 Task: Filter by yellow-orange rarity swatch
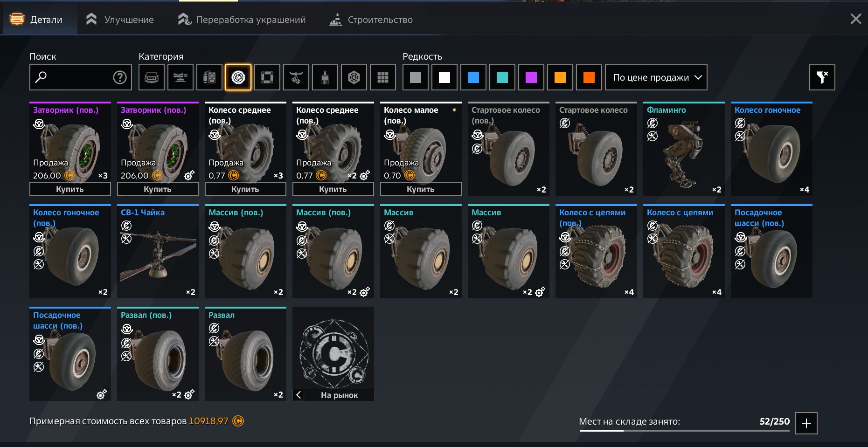pyautogui.click(x=560, y=77)
